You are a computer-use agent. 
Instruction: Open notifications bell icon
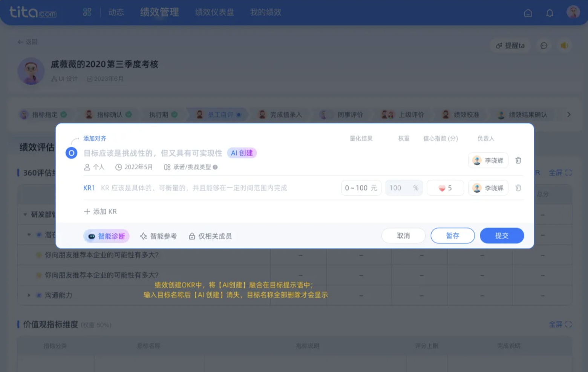pos(550,13)
